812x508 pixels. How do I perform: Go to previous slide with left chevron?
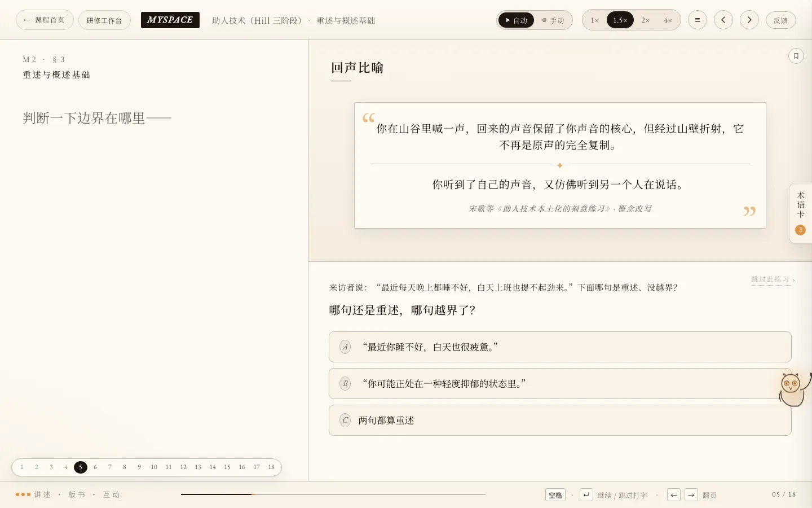point(723,20)
